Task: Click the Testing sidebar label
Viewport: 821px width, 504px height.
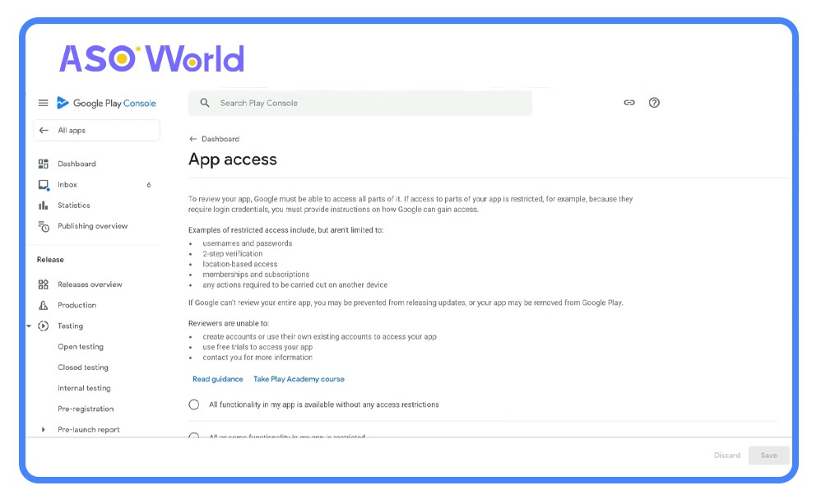Action: [70, 326]
